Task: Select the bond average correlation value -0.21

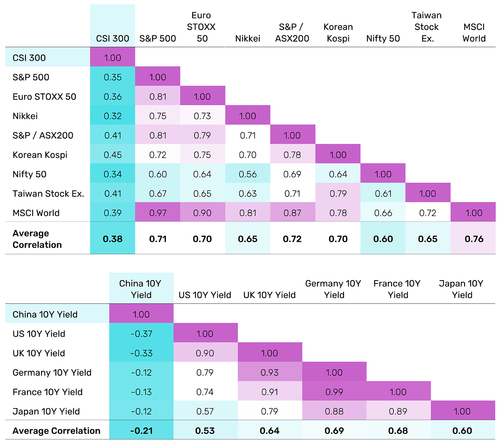Action: 141,431
